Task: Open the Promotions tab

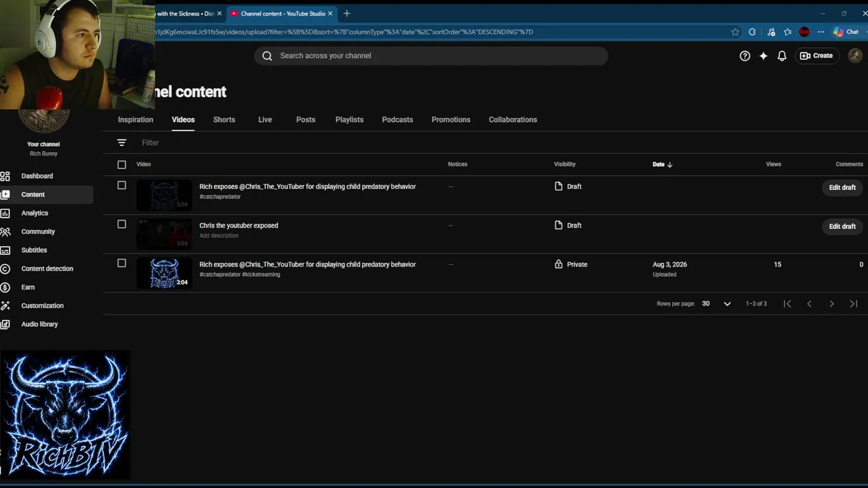Action: (451, 119)
